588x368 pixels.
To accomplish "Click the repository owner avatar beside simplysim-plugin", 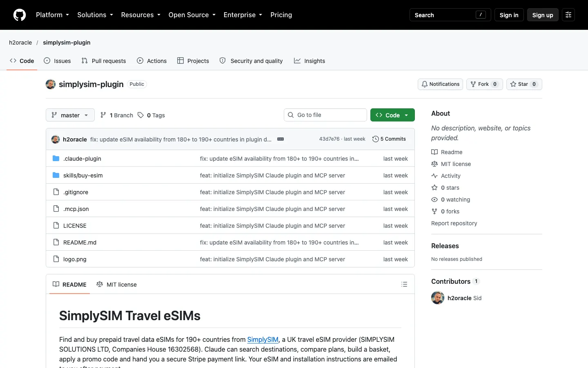I will (x=51, y=84).
